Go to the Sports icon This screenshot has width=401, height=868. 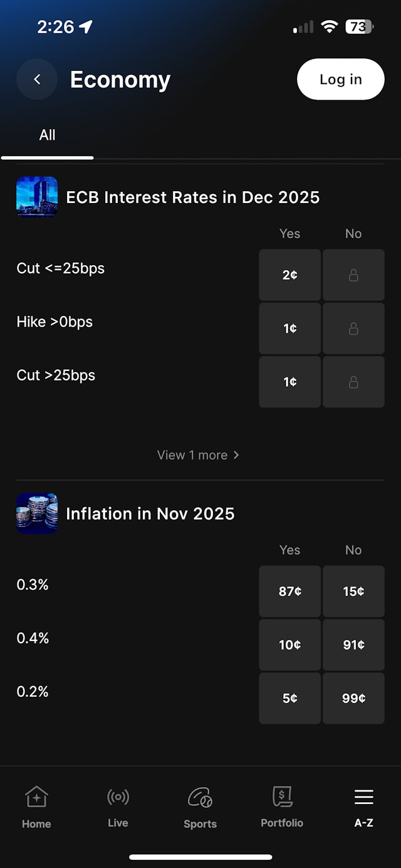[x=200, y=798]
